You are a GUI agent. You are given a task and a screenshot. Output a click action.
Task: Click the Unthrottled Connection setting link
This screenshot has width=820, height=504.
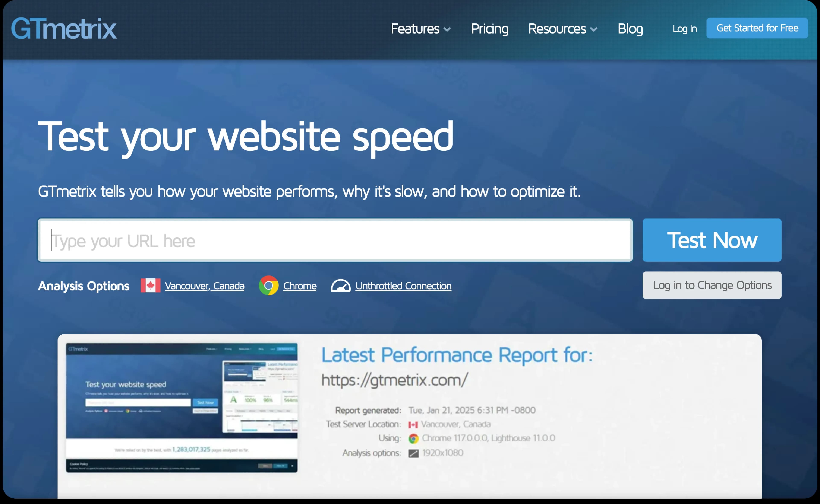(x=403, y=285)
